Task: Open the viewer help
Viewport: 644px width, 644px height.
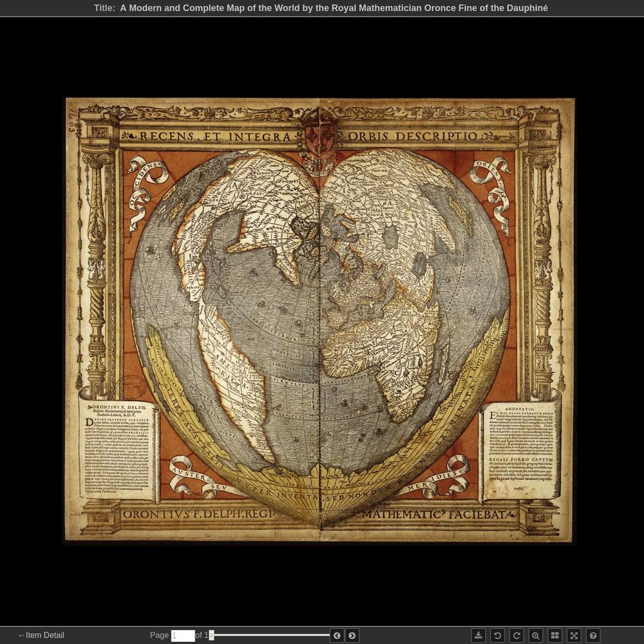Action: [x=593, y=636]
